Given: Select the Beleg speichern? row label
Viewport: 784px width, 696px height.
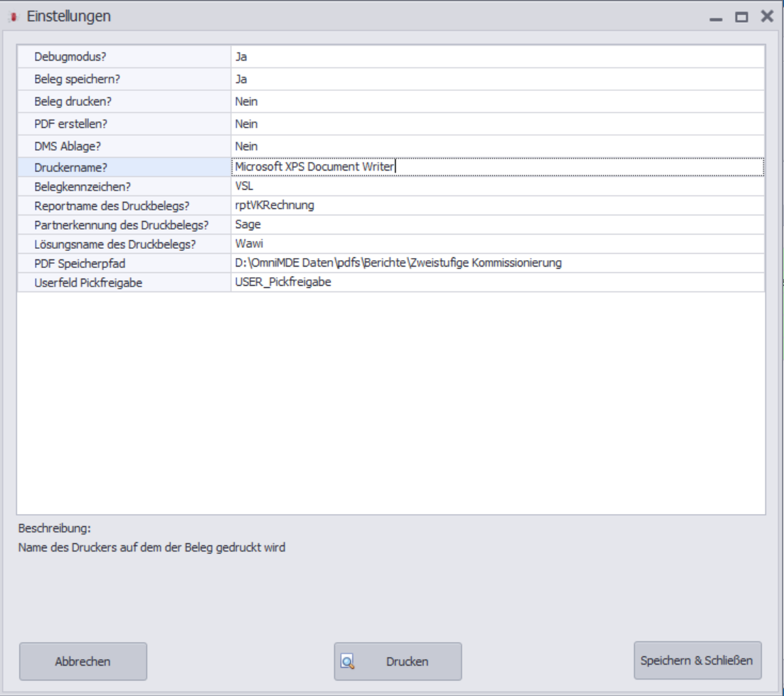Looking at the screenshot, I should 124,79.
